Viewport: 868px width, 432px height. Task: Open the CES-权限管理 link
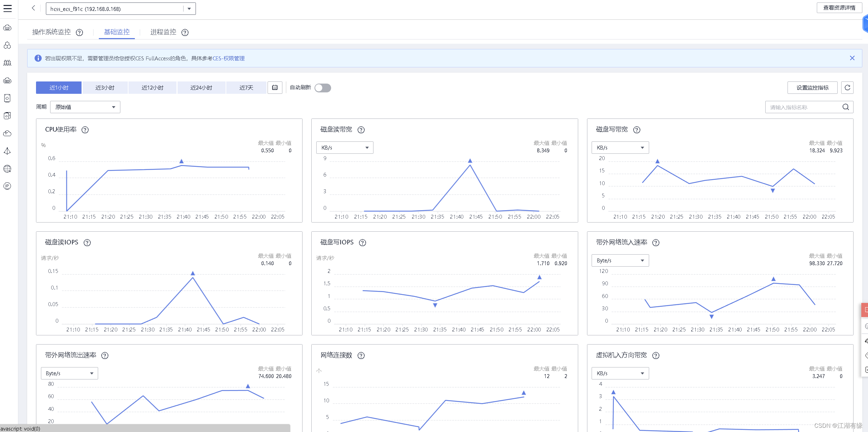click(228, 58)
